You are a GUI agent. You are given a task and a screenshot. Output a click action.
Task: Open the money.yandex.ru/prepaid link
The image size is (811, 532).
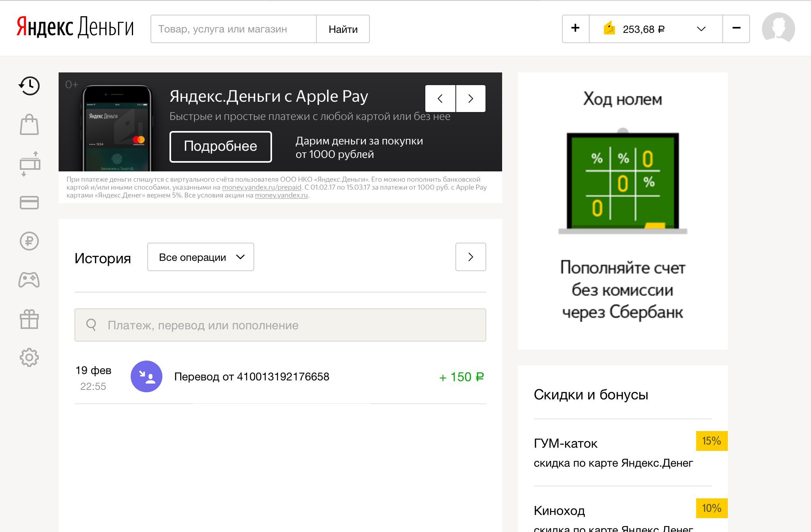262,187
